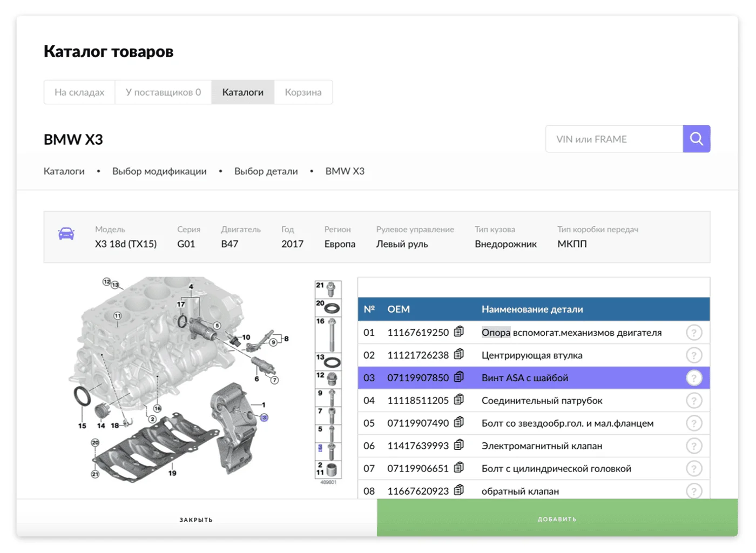Click region value Европа
The image size is (756, 553).
[340, 244]
